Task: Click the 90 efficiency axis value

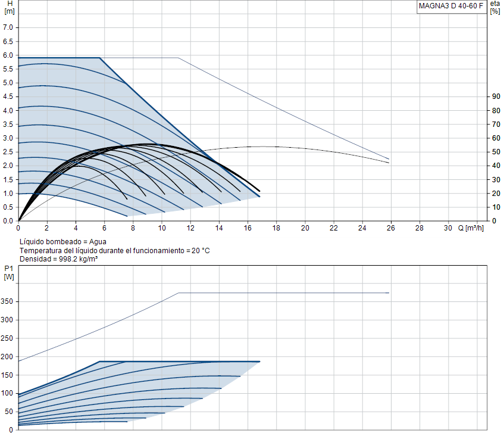Action: tap(496, 97)
